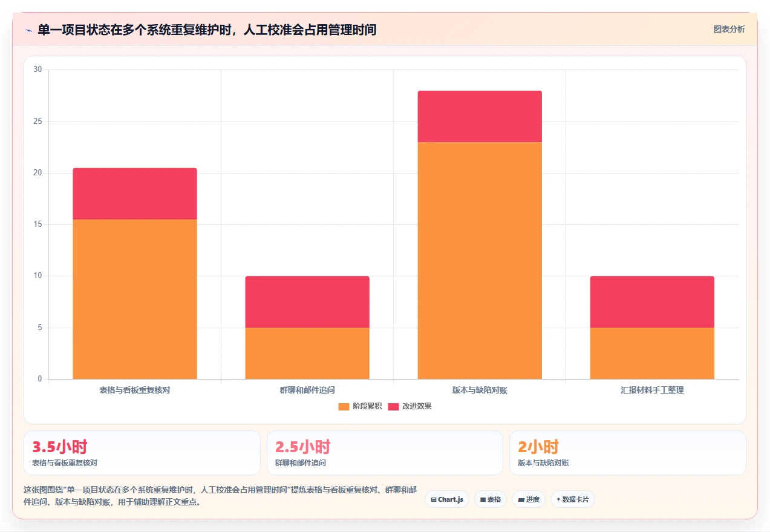Click x-axis label 版本与缺陷对账
This screenshot has width=770, height=532.
(480, 390)
